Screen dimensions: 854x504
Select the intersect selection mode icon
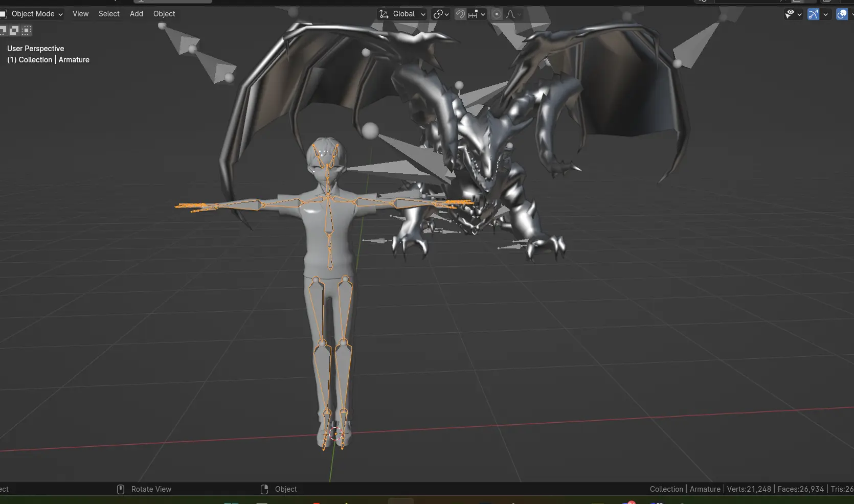(27, 30)
